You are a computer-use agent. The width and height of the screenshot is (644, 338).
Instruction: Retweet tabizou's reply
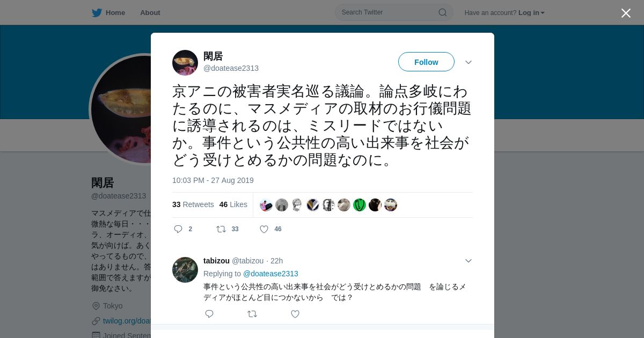(252, 314)
